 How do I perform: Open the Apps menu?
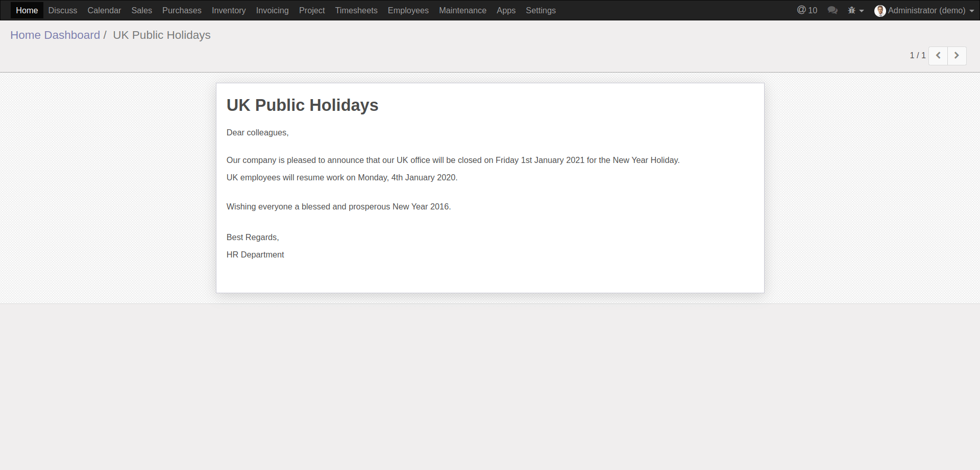pyautogui.click(x=506, y=10)
